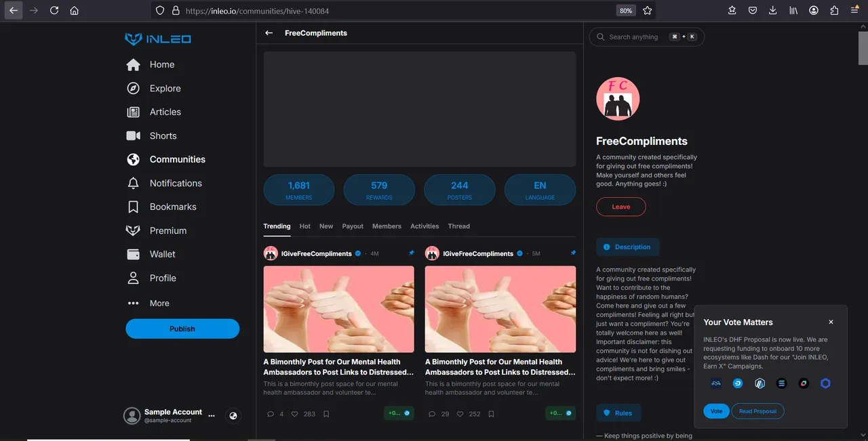The width and height of the screenshot is (868, 441).
Task: Select the Description section header
Action: [x=627, y=247]
